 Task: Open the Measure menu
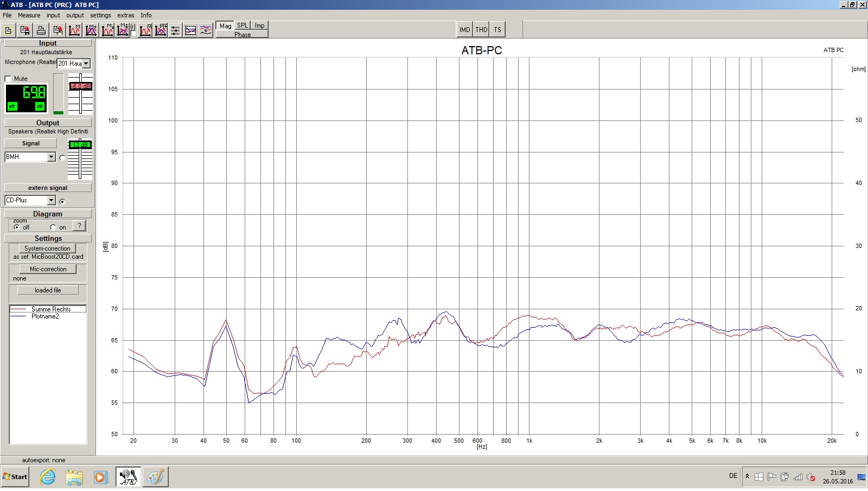click(x=29, y=15)
